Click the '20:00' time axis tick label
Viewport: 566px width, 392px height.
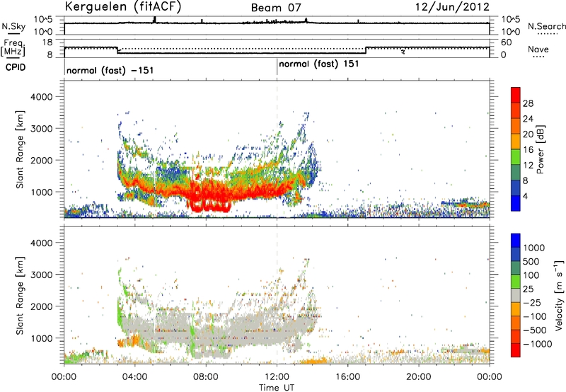[x=419, y=377]
